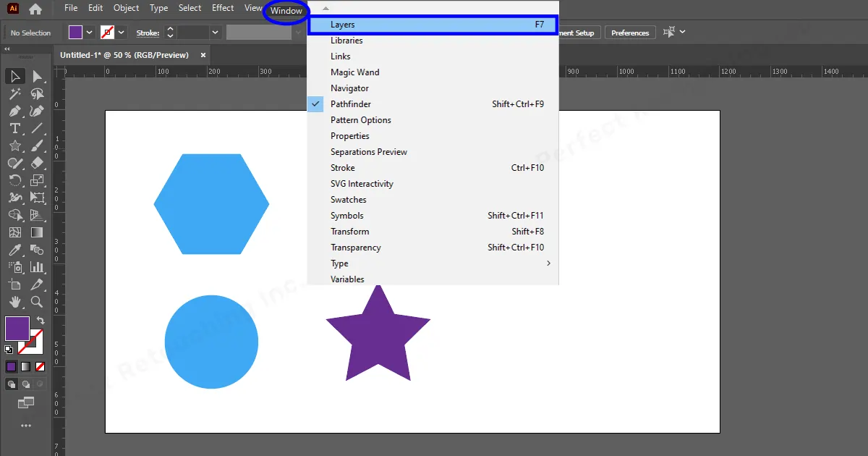
Task: Activate the Zoom magnifier tool
Action: (37, 302)
